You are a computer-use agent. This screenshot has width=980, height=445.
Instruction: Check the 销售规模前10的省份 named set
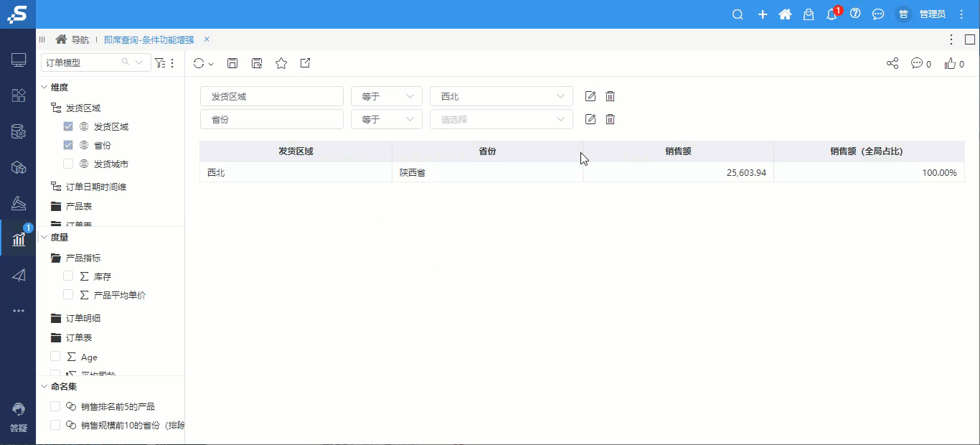click(55, 425)
